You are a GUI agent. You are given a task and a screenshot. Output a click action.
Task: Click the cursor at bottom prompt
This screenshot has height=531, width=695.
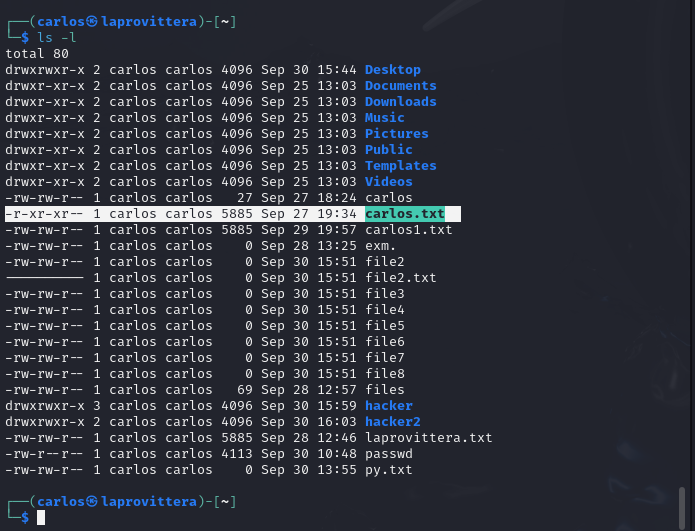click(x=41, y=517)
